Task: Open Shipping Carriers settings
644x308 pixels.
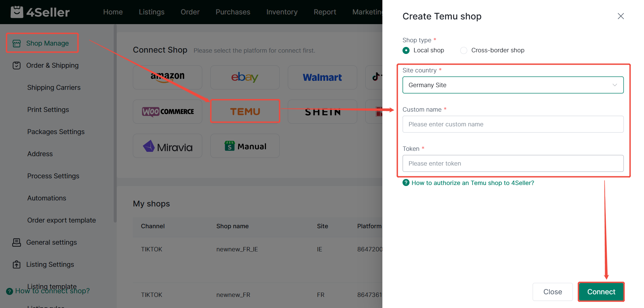Action: [54, 87]
